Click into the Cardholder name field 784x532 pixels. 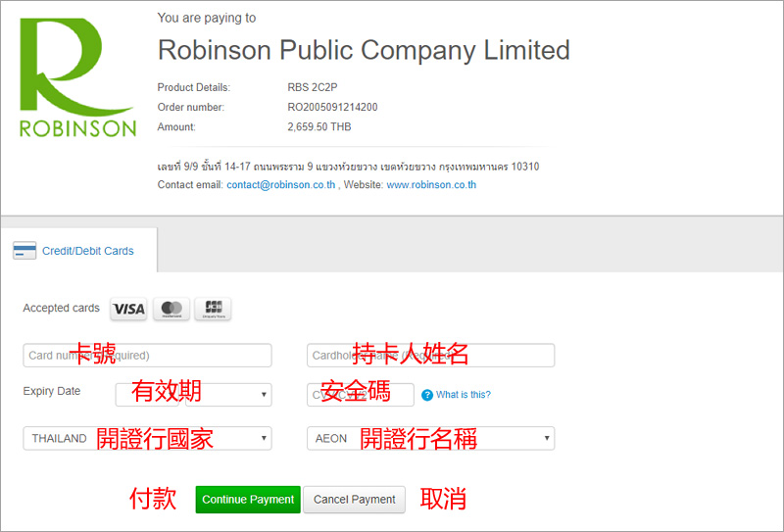coord(430,356)
